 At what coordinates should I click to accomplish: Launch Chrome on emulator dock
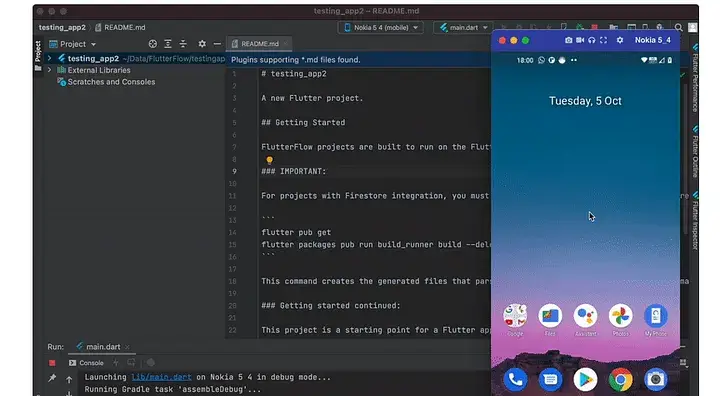coord(620,379)
